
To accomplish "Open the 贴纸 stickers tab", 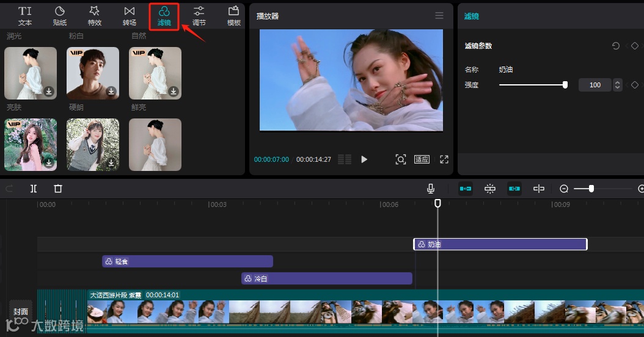I will (59, 16).
